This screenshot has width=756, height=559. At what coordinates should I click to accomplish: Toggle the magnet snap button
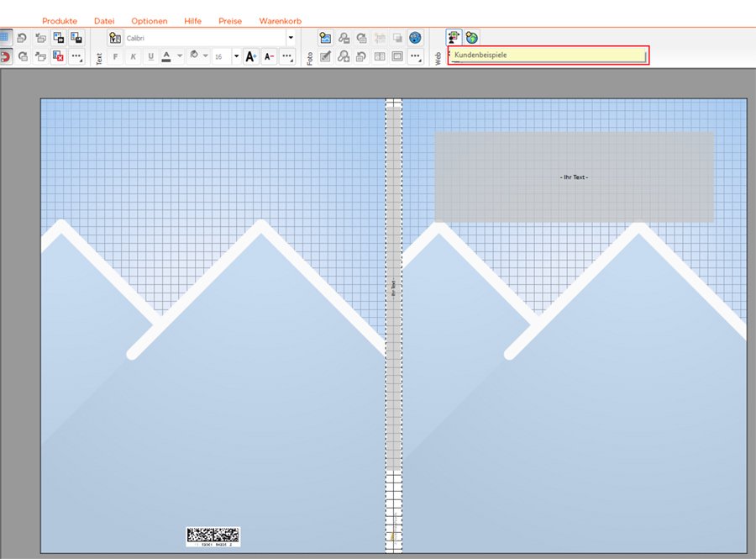pos(4,56)
